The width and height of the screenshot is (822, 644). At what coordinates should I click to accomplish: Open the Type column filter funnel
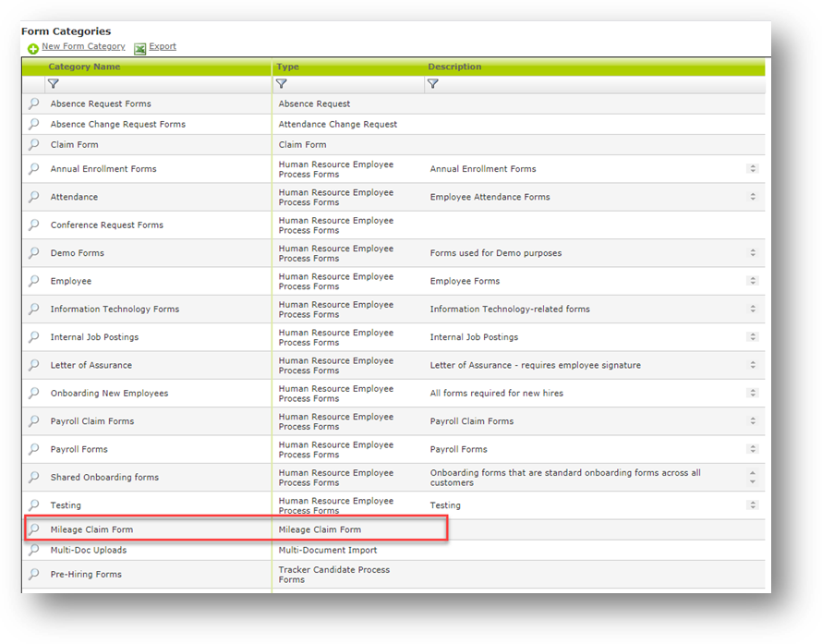point(281,83)
